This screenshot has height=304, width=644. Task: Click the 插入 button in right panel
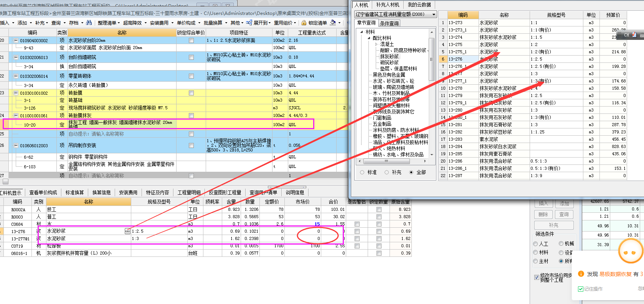(543, 204)
